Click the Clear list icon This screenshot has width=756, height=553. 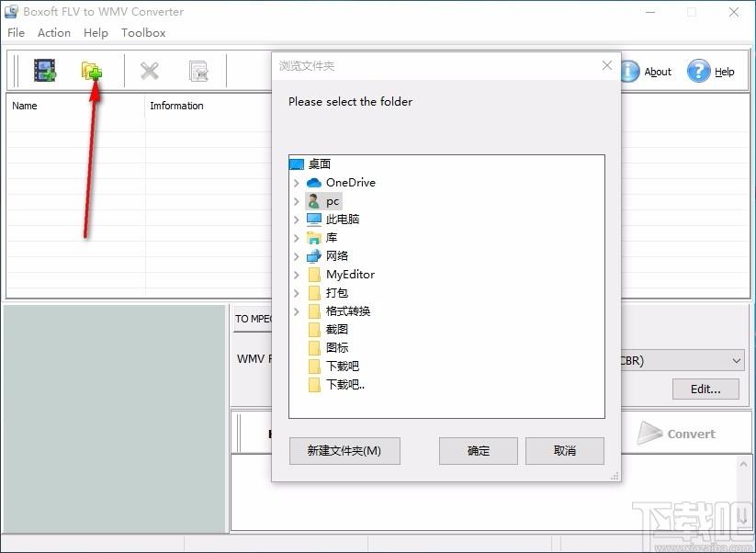click(197, 71)
